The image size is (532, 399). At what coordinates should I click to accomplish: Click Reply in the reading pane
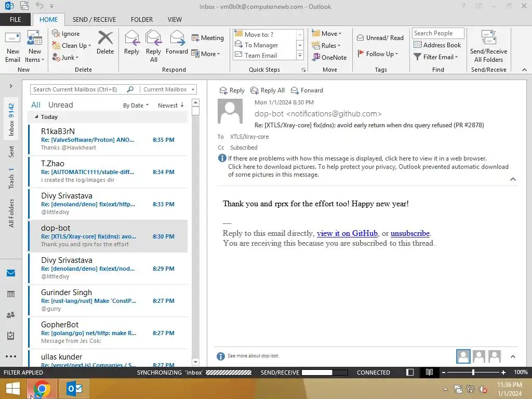232,90
